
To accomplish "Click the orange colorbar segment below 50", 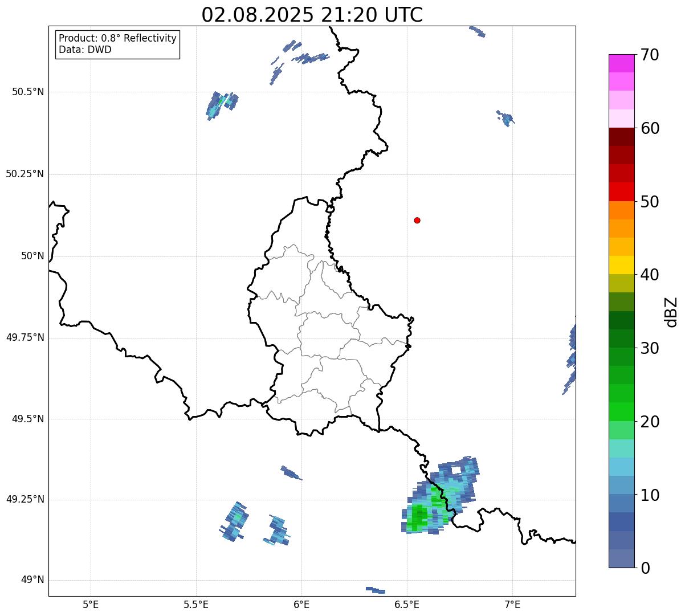I will pos(622,210).
